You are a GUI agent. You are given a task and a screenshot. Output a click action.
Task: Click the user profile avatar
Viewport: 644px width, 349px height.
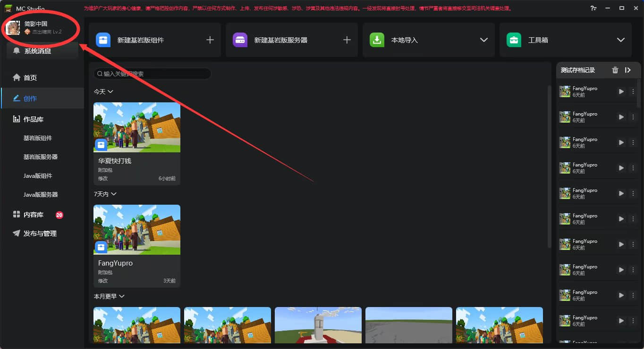coord(13,28)
